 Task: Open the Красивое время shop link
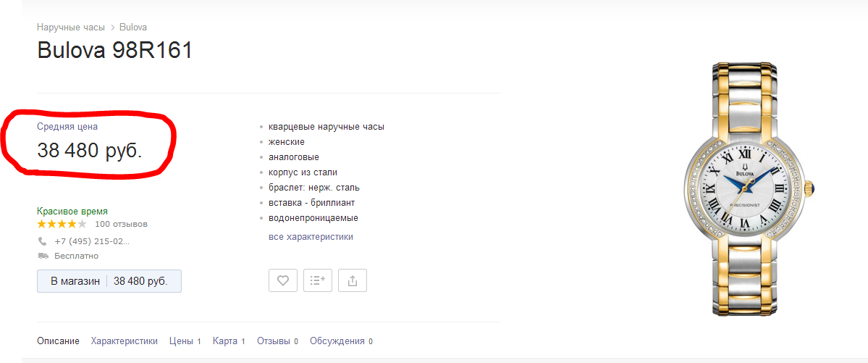coord(72,212)
